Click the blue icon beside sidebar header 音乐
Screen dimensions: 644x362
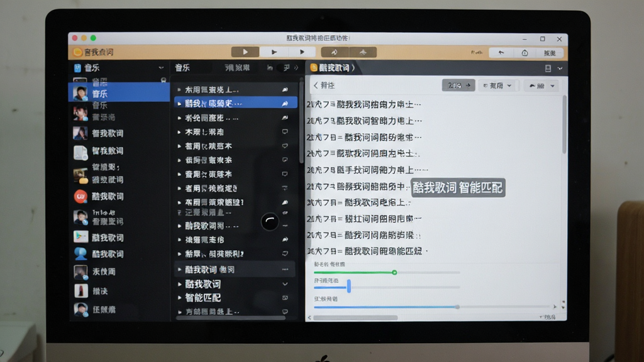(x=77, y=68)
